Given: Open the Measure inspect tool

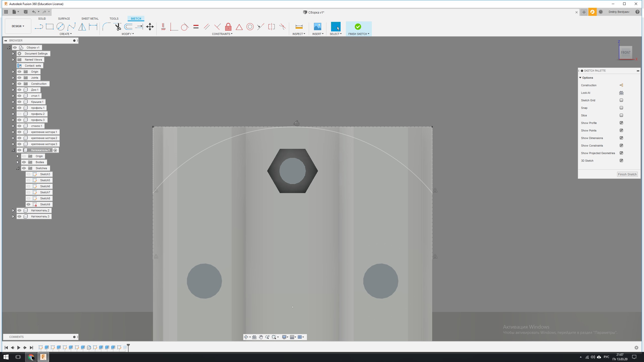Looking at the screenshot, I should pos(299,27).
